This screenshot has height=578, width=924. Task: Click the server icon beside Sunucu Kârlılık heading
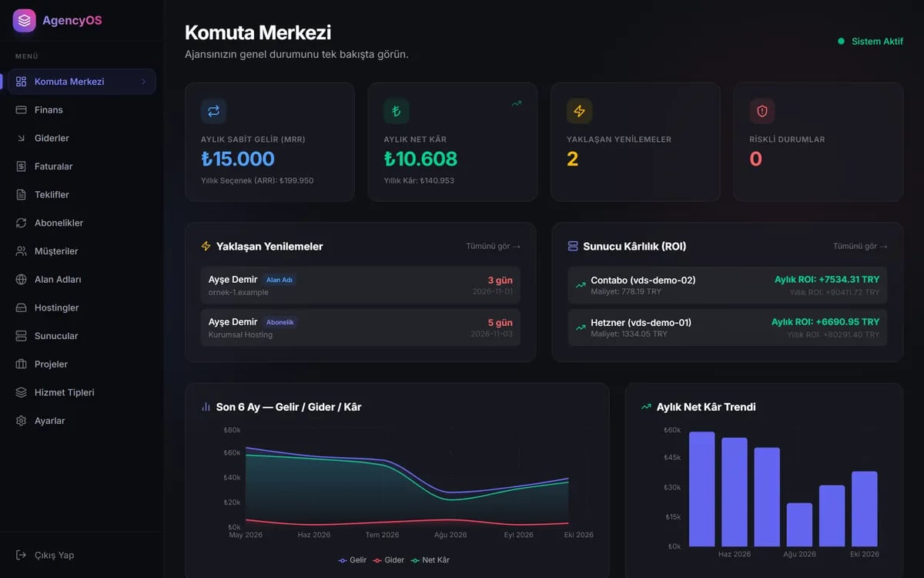[573, 247]
